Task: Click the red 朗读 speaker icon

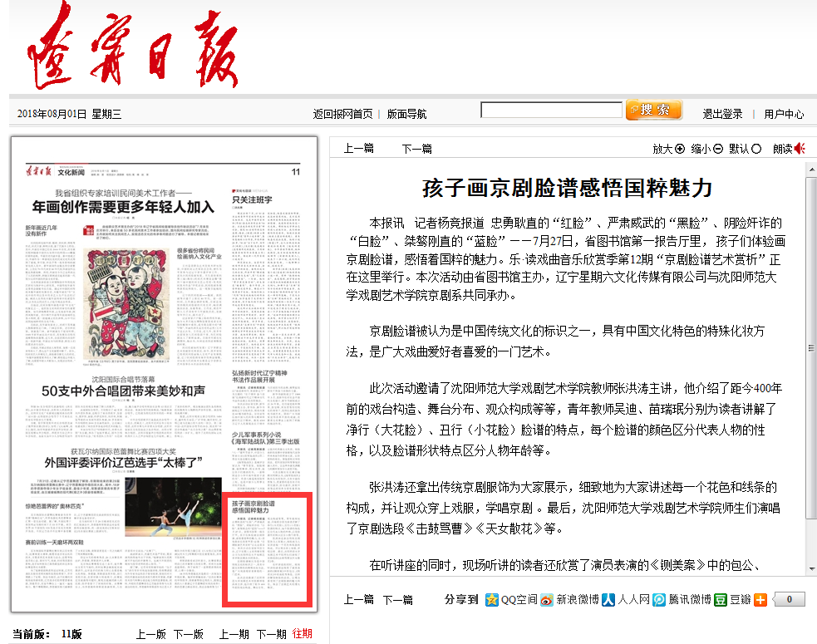Action: point(800,149)
